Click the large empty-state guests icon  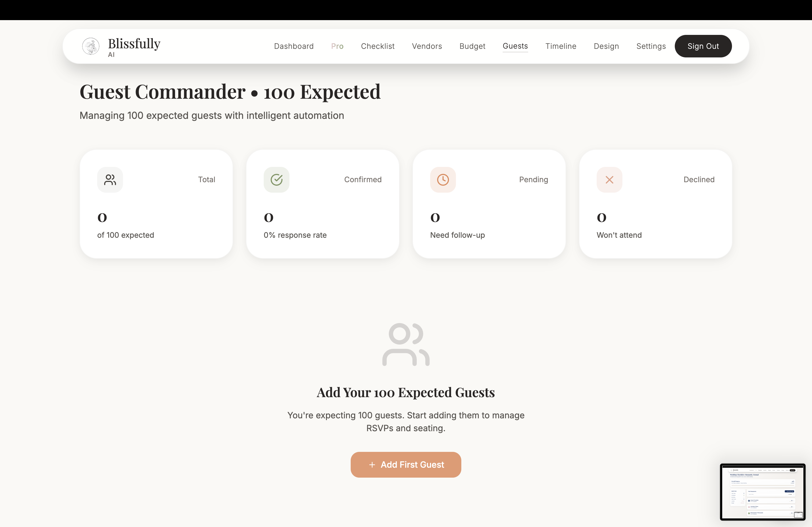(406, 344)
